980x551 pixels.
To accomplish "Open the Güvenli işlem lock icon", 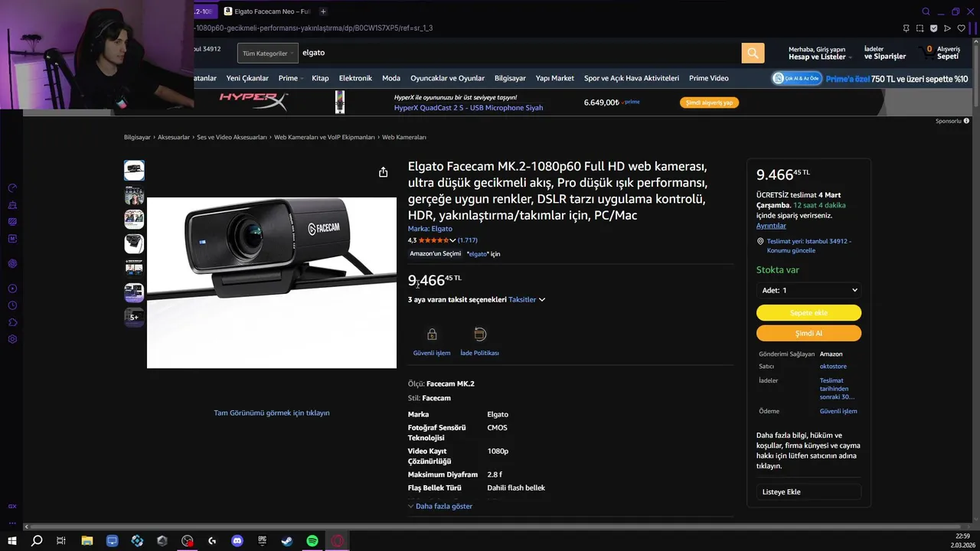I will pos(432,334).
